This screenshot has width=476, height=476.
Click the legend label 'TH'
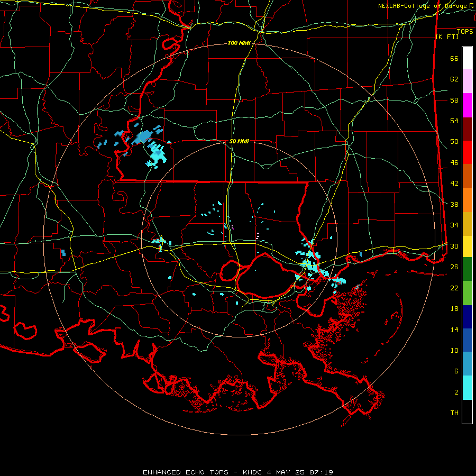tap(454, 413)
